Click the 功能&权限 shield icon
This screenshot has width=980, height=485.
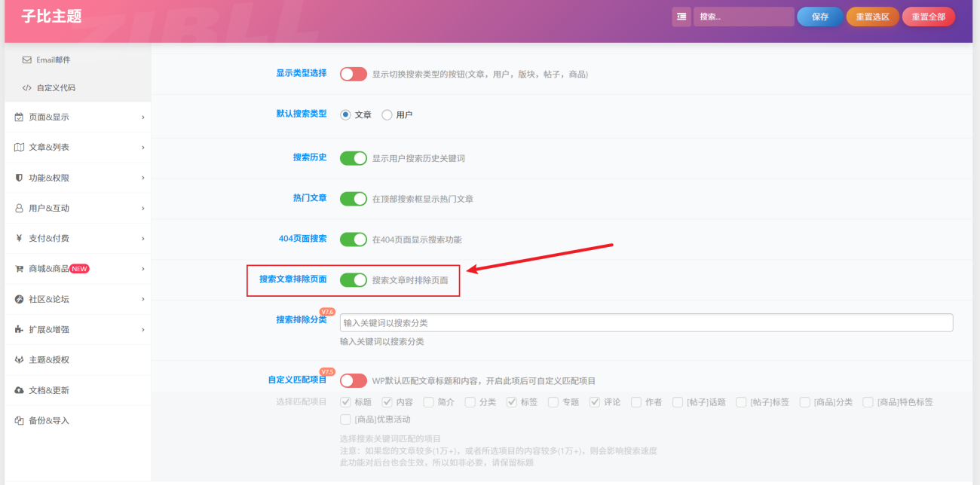pyautogui.click(x=18, y=178)
